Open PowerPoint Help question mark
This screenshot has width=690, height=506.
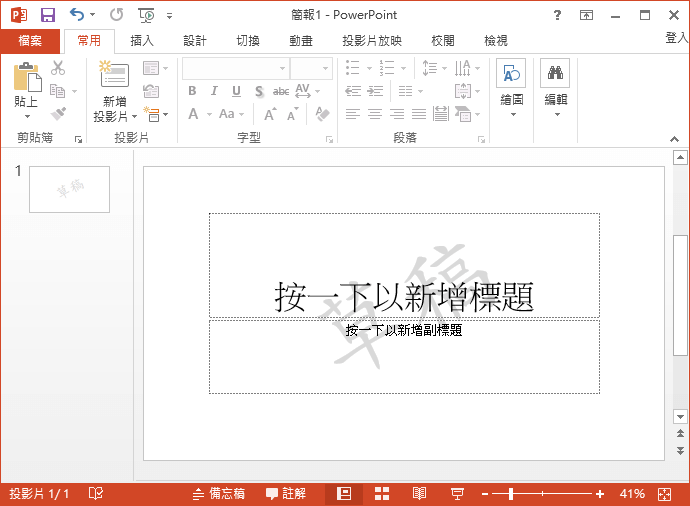557,15
